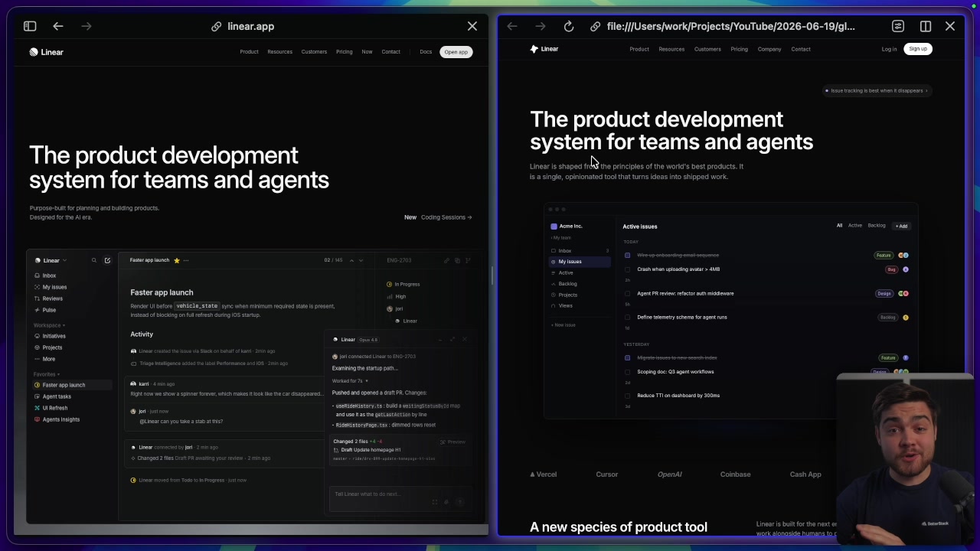The image size is (980, 551).
Task: Check the Crash when uploading avatar issue
Action: 628,269
